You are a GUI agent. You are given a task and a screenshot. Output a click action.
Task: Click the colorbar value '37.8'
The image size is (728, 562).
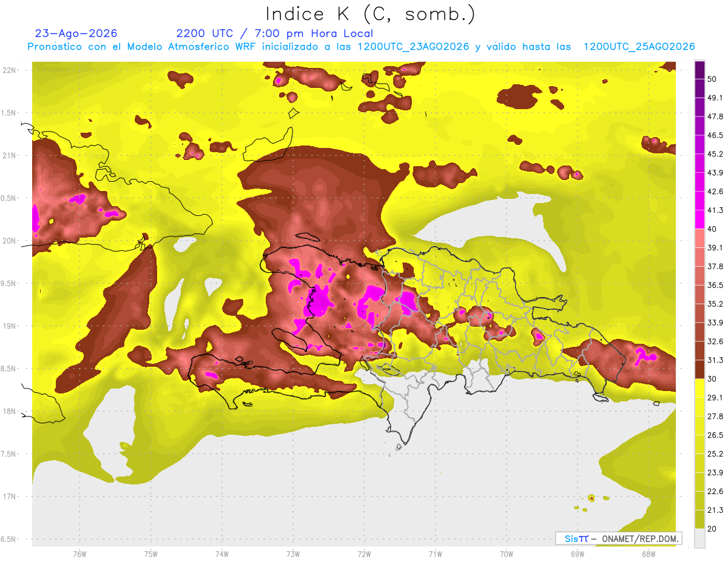pyautogui.click(x=715, y=266)
